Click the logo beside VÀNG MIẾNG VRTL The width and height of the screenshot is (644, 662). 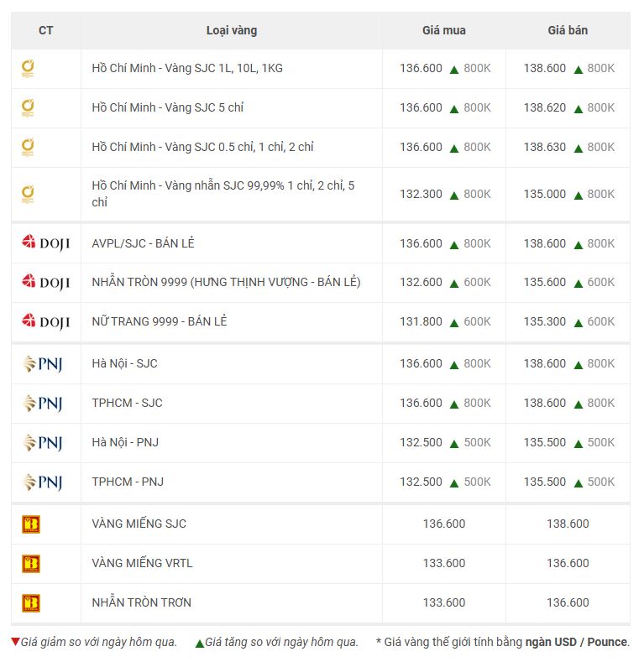click(31, 563)
